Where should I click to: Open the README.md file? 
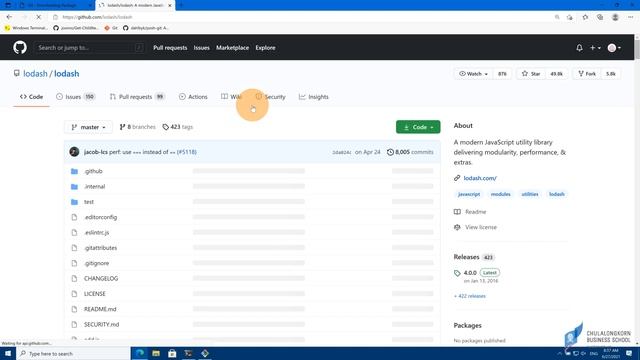[100, 309]
